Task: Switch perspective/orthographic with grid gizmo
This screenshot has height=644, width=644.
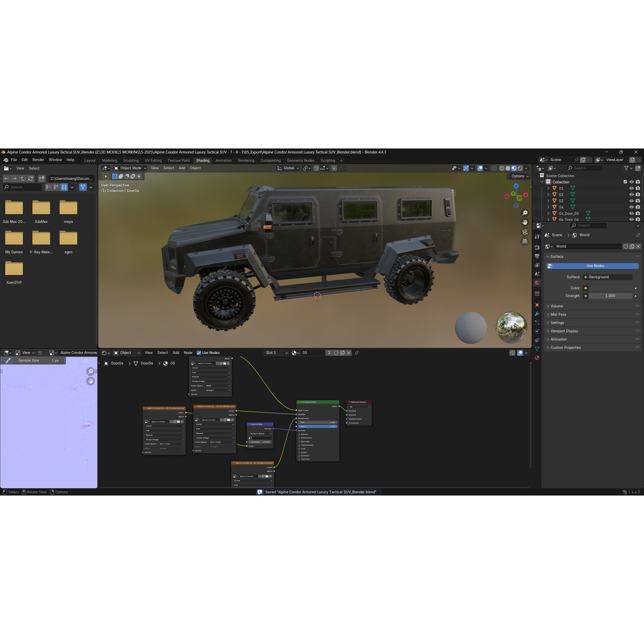Action: [x=525, y=241]
